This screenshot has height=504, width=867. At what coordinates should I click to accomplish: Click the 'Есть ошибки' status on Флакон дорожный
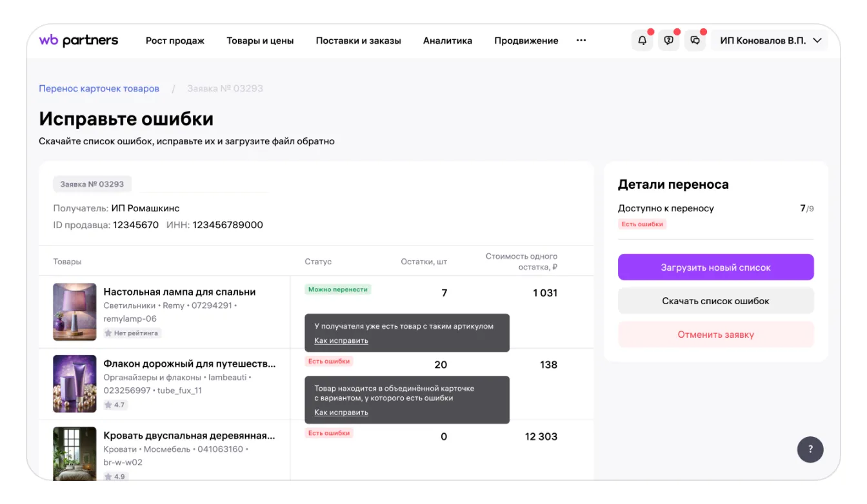(x=329, y=362)
